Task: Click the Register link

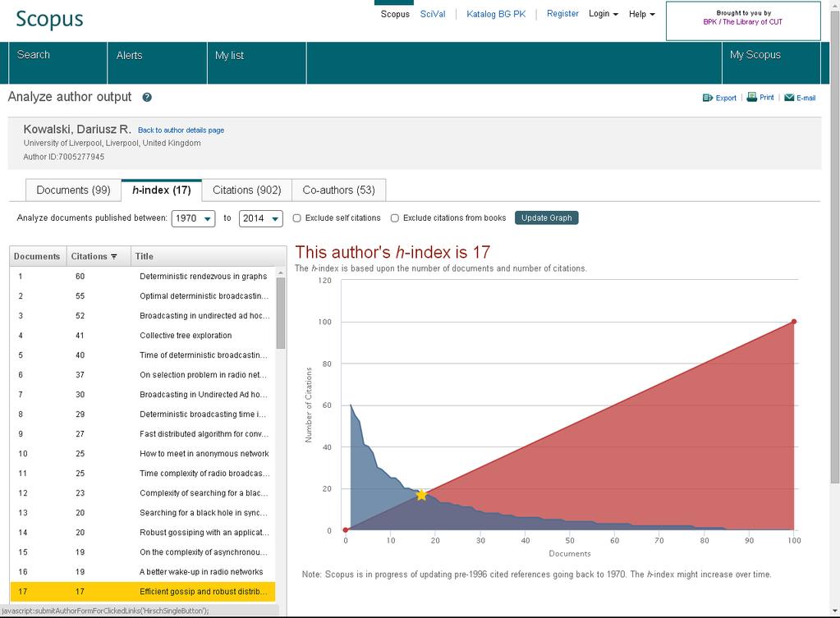Action: click(x=562, y=13)
